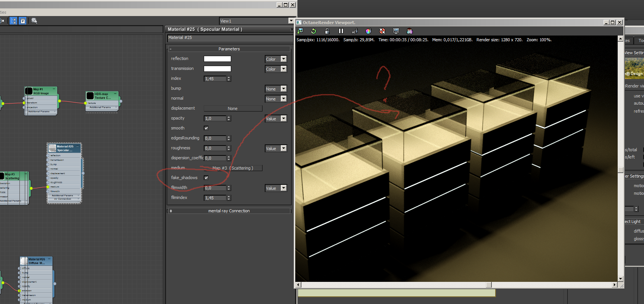The height and width of the screenshot is (304, 644).
Task: Click the filmwidth value field
Action: click(216, 188)
